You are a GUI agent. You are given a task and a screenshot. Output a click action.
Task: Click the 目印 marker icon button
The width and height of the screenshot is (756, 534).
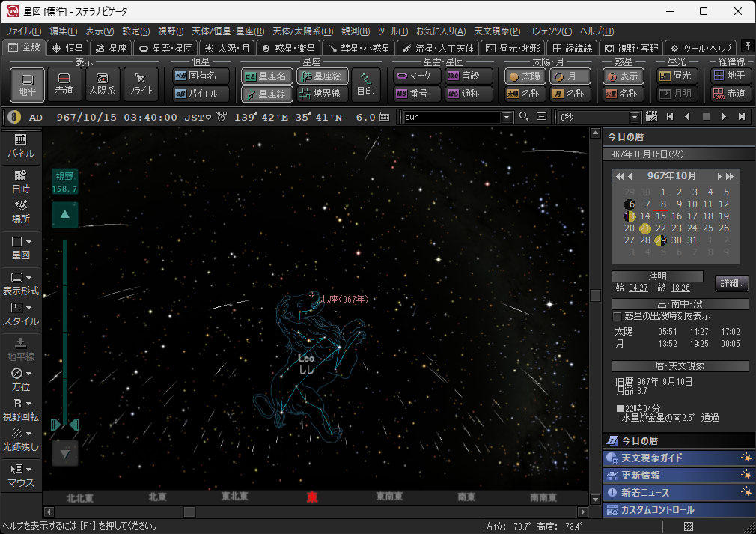tap(366, 84)
